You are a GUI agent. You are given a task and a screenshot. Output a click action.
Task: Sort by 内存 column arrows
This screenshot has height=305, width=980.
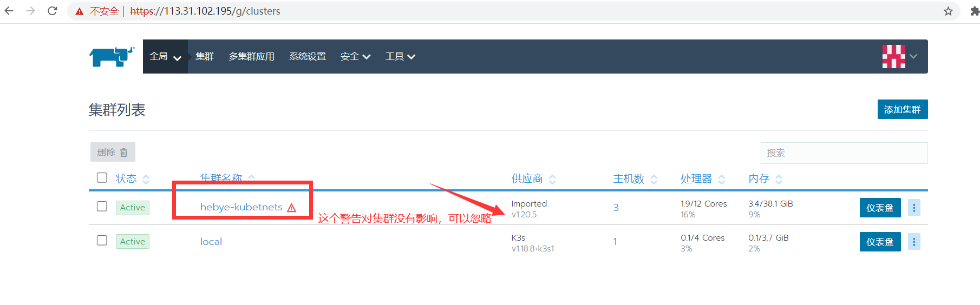779,179
